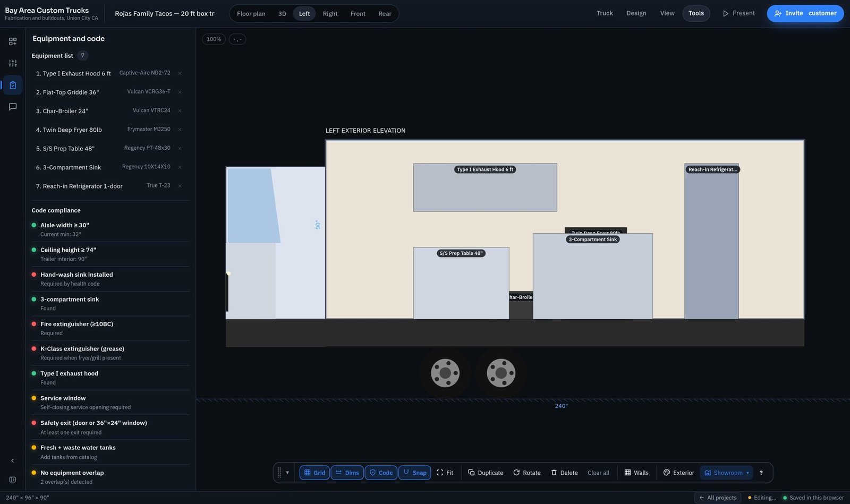Toggle Walls visibility
The height and width of the screenshot is (504, 850).
[636, 473]
